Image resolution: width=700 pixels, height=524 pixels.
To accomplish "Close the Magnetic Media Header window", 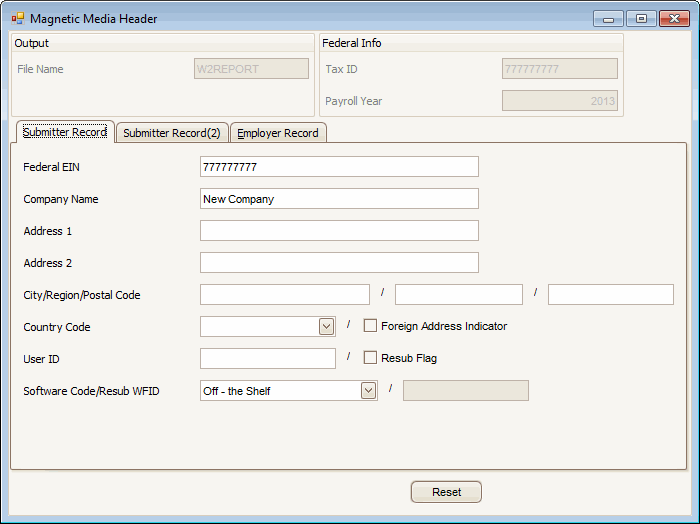I will pyautogui.click(x=674, y=18).
